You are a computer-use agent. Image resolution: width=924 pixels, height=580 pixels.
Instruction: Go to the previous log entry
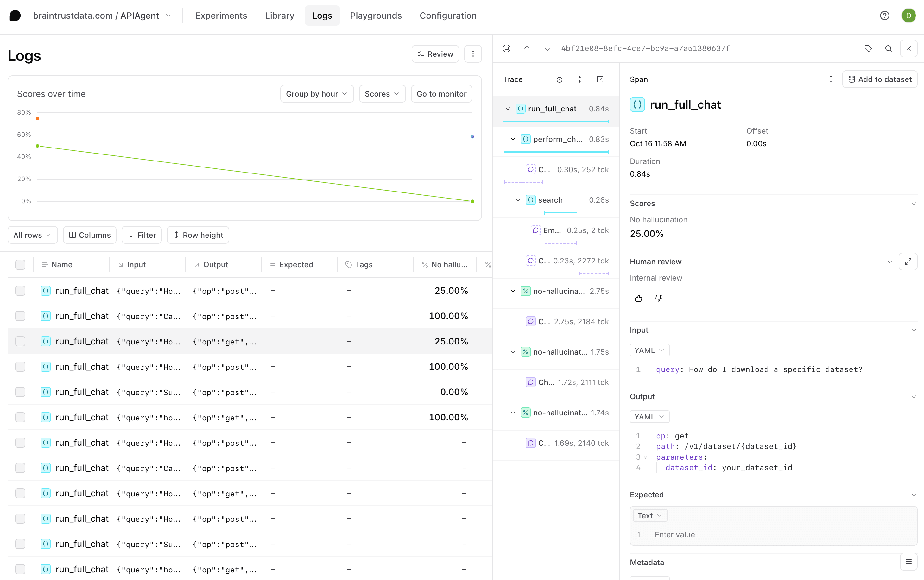527,48
